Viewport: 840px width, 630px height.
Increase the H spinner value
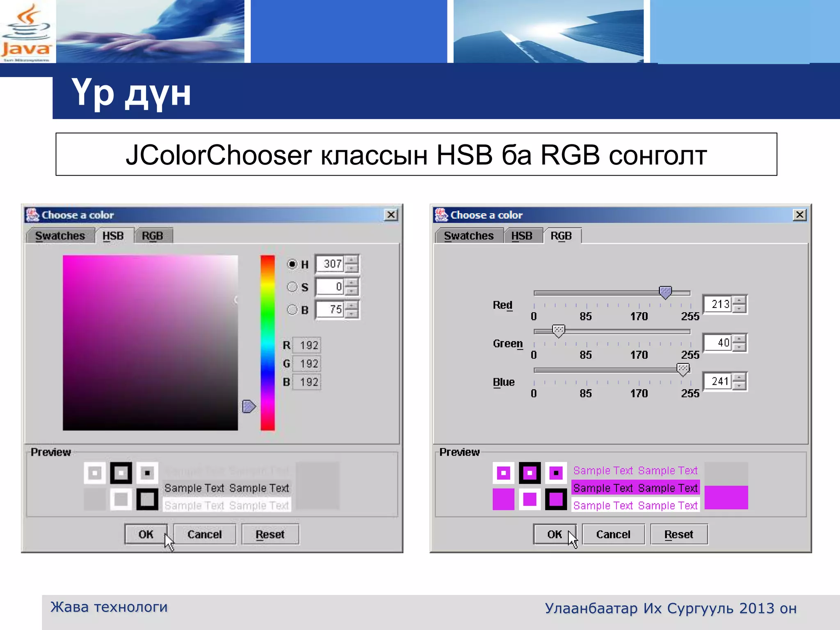(351, 260)
